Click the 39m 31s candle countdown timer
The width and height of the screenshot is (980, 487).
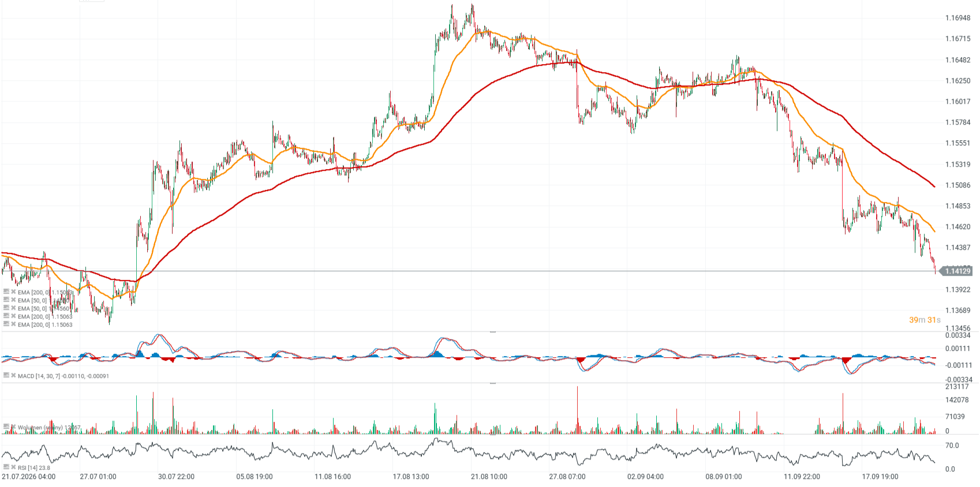pos(925,320)
